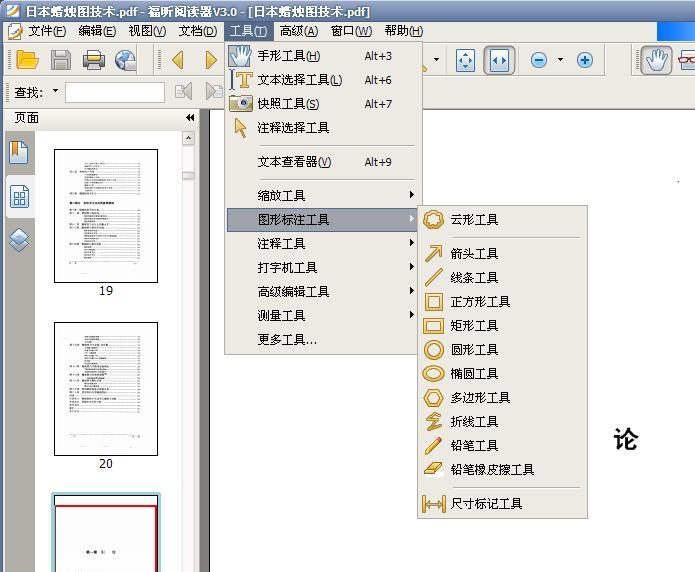Viewport: 695px width, 572px height.
Task: Click the zoom in plus button
Action: pos(585,60)
